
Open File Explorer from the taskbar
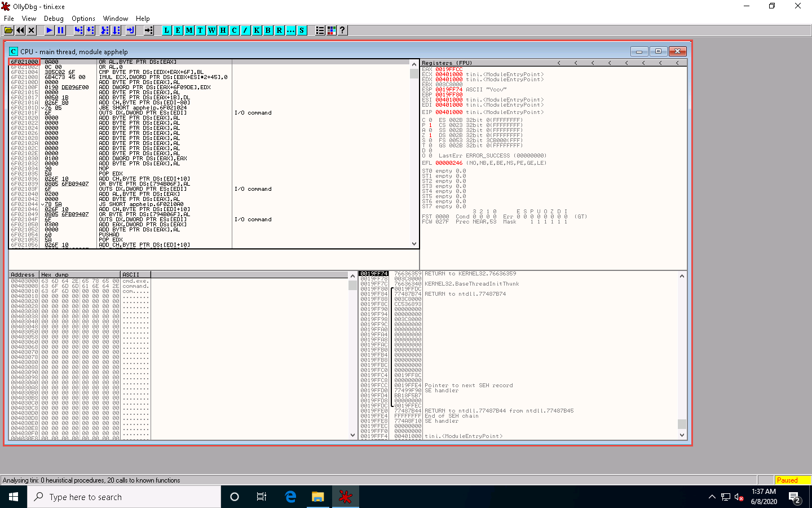pos(318,497)
